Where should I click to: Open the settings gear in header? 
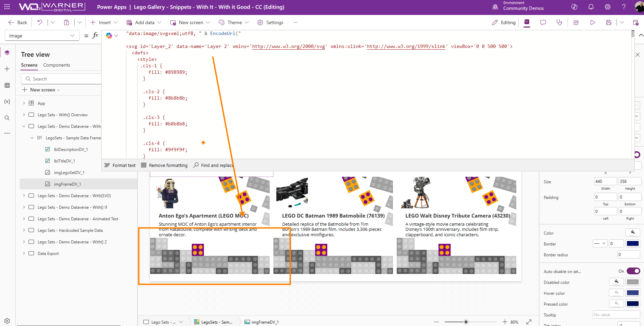click(x=608, y=7)
